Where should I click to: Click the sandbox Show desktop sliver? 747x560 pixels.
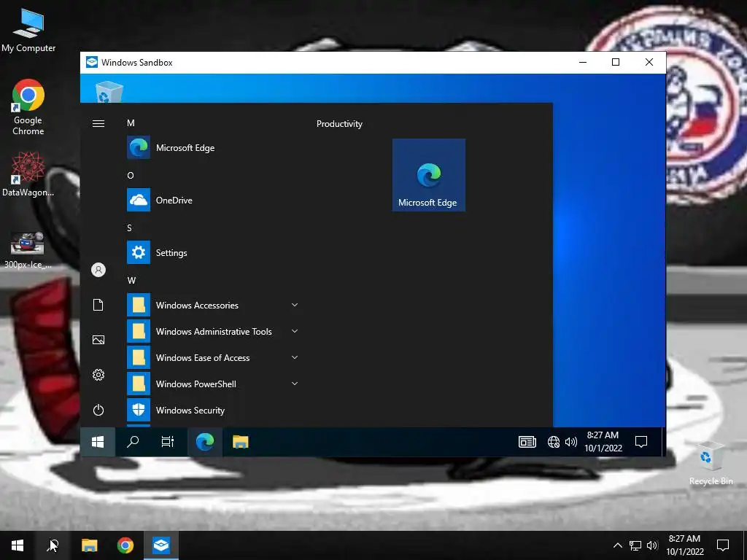click(x=664, y=442)
